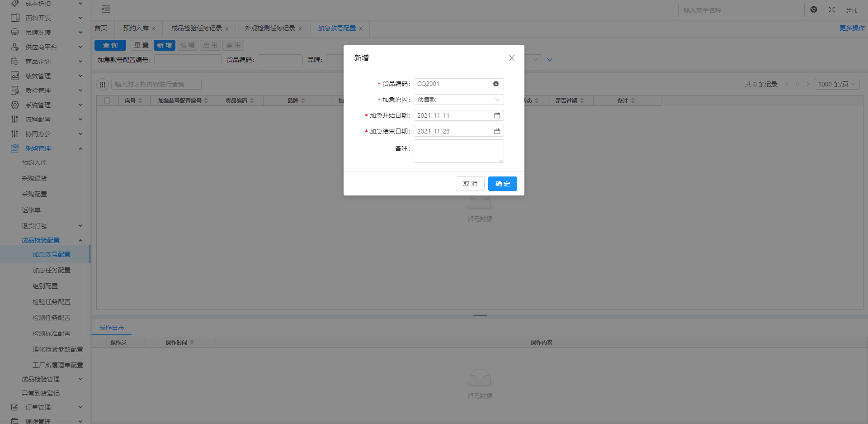Click the clear icon in 货品编码 field
The image size is (868, 424).
point(496,84)
